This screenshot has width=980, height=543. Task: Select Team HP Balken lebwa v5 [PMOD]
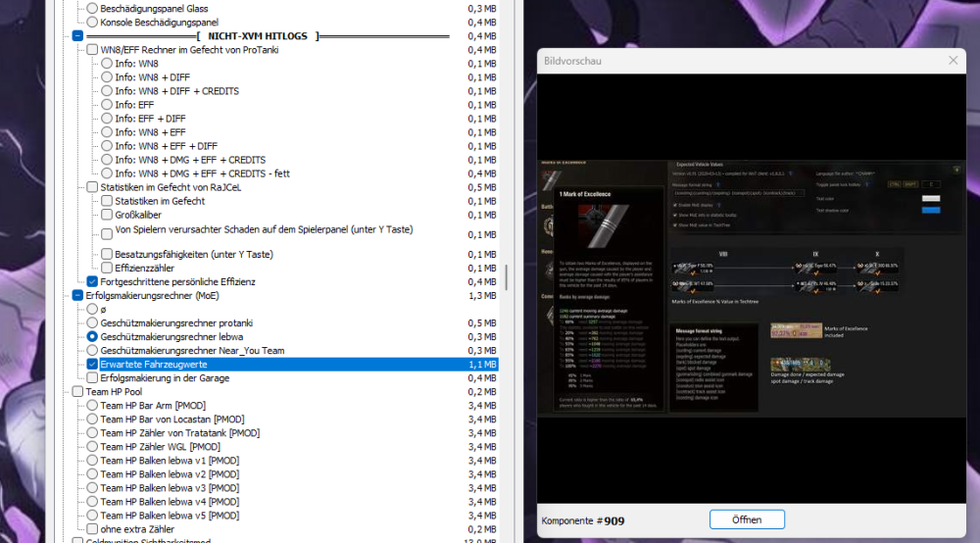click(x=92, y=515)
